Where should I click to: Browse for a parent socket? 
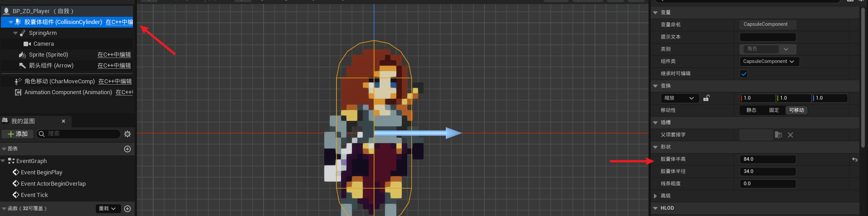click(779, 135)
